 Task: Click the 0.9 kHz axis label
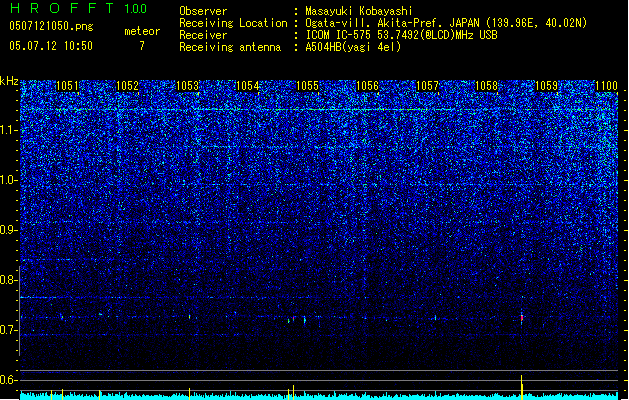(9, 230)
